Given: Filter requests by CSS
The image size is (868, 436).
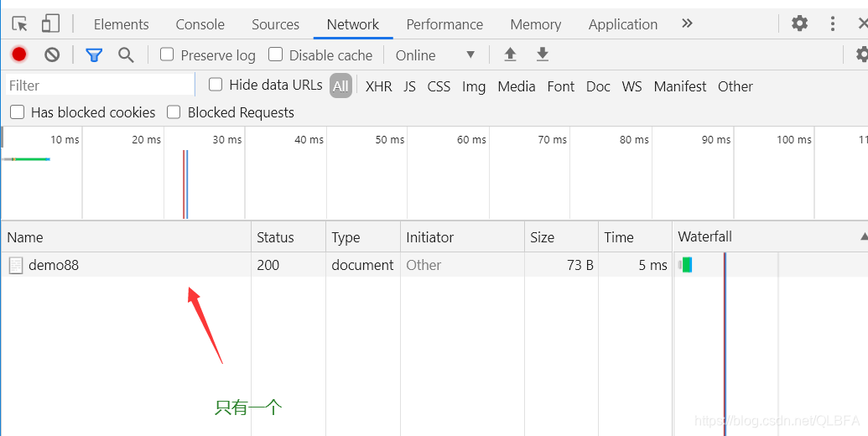Looking at the screenshot, I should pyautogui.click(x=439, y=86).
